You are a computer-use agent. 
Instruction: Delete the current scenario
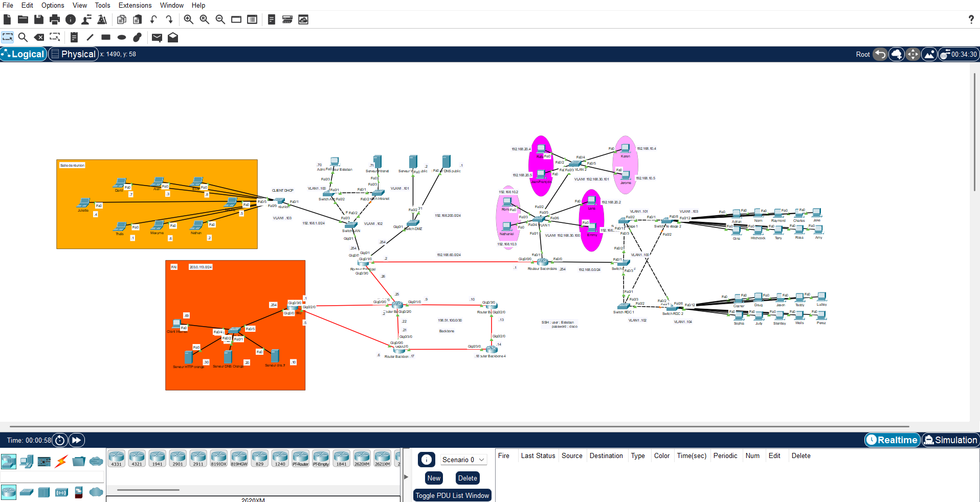467,478
